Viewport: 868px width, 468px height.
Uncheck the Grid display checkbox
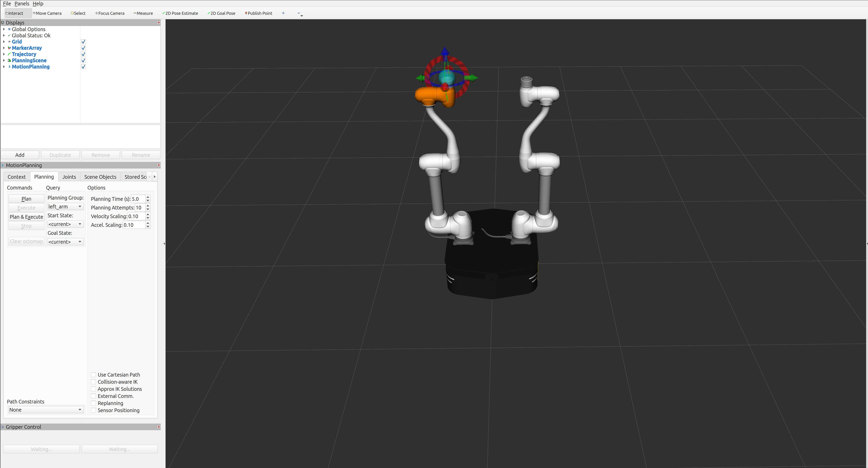coord(83,42)
